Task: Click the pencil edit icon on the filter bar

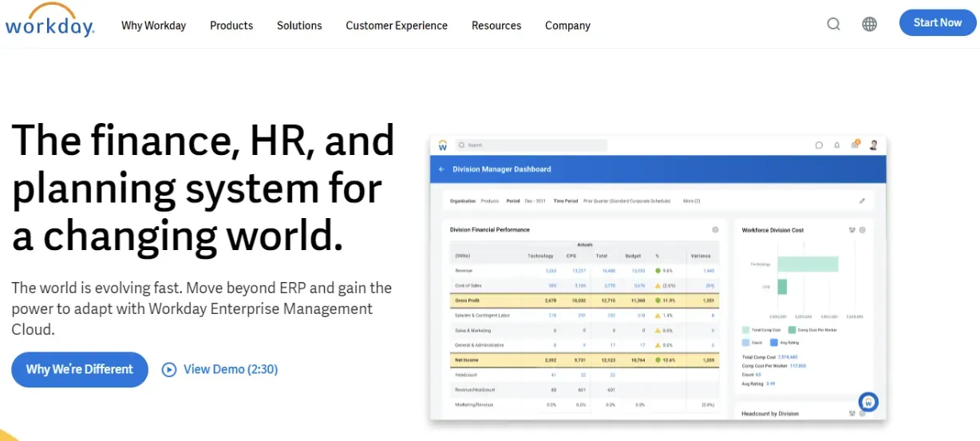Action: coord(862,201)
